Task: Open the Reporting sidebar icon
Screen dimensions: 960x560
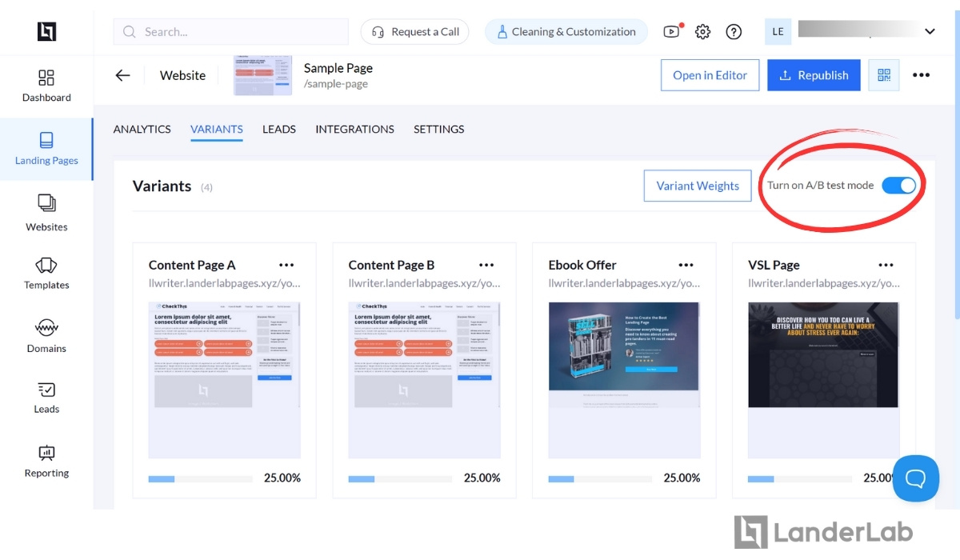Action: pyautogui.click(x=46, y=453)
